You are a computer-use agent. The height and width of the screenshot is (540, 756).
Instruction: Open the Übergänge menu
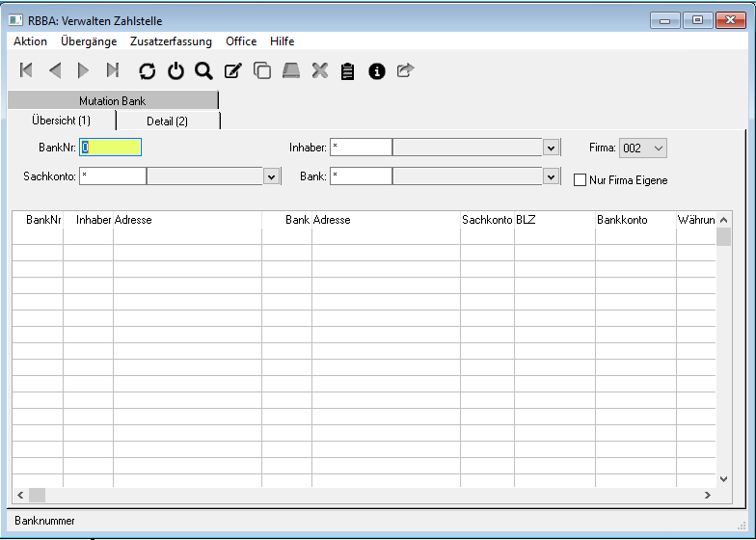click(89, 41)
